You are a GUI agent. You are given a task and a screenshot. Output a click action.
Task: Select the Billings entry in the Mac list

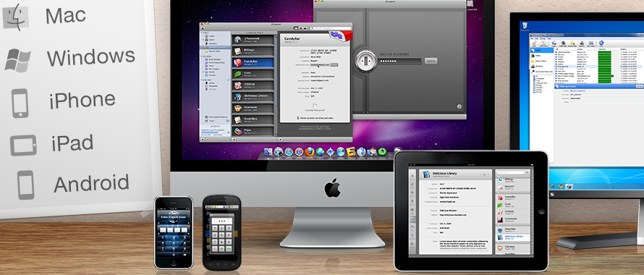pyautogui.click(x=253, y=51)
